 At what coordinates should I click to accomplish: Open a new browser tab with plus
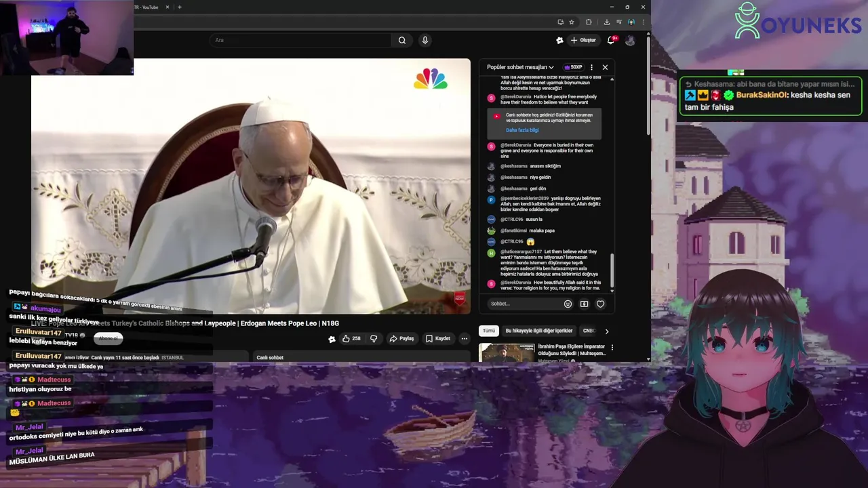click(x=179, y=7)
